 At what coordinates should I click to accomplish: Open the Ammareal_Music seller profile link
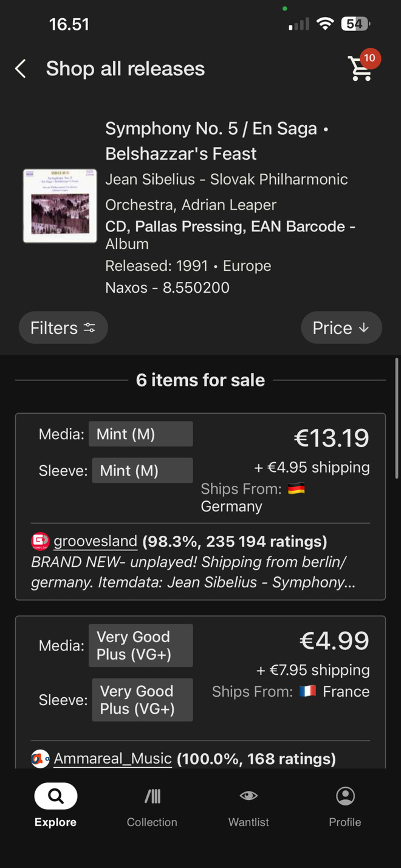coord(113,759)
